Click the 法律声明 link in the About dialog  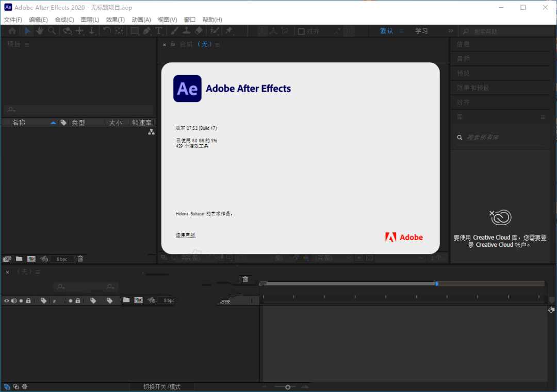[x=186, y=235]
